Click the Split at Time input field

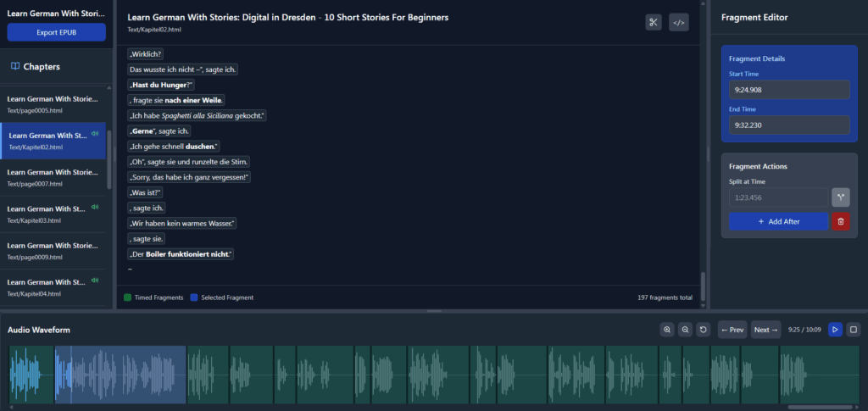click(778, 197)
